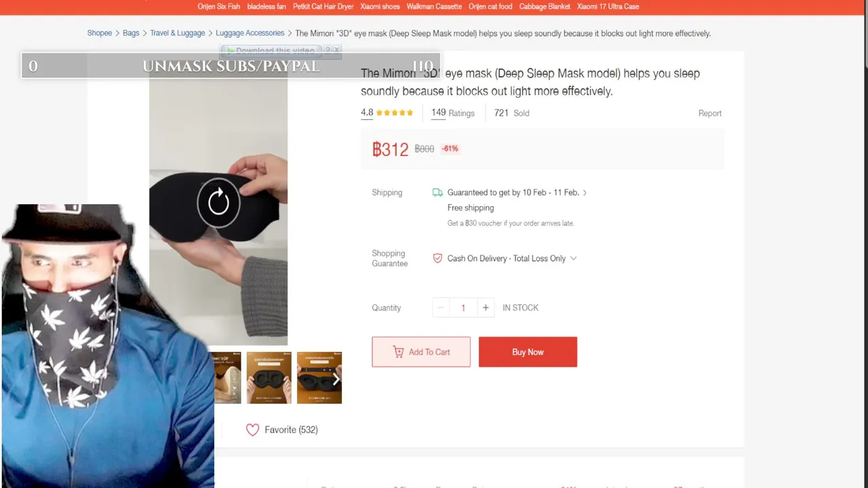Open the Travel & Luggage breadcrumb
Viewport: 868px width, 488px height.
point(177,33)
